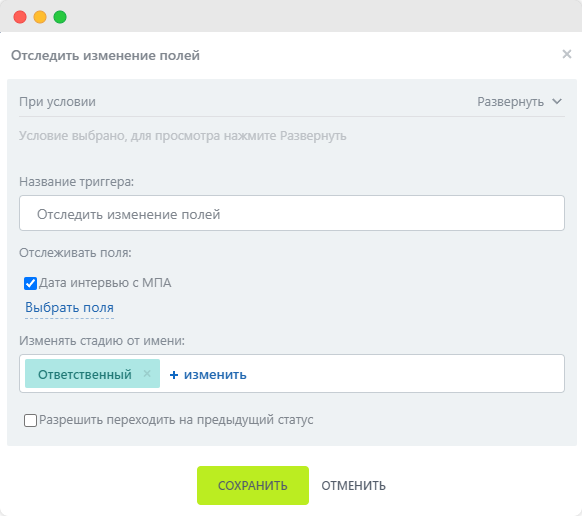Cancel changes with ОТМЕНИТЬ button
Image resolution: width=582 pixels, height=516 pixels.
(353, 486)
